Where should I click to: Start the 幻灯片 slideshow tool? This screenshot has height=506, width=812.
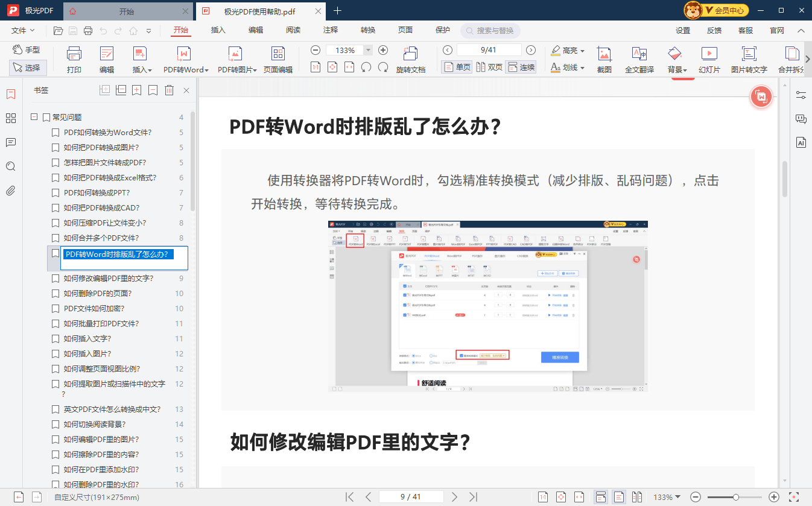click(709, 59)
